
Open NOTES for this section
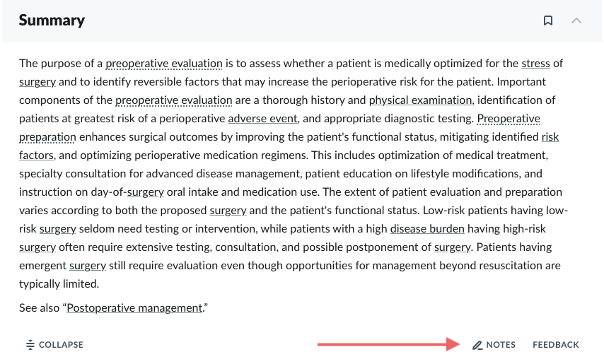(494, 345)
